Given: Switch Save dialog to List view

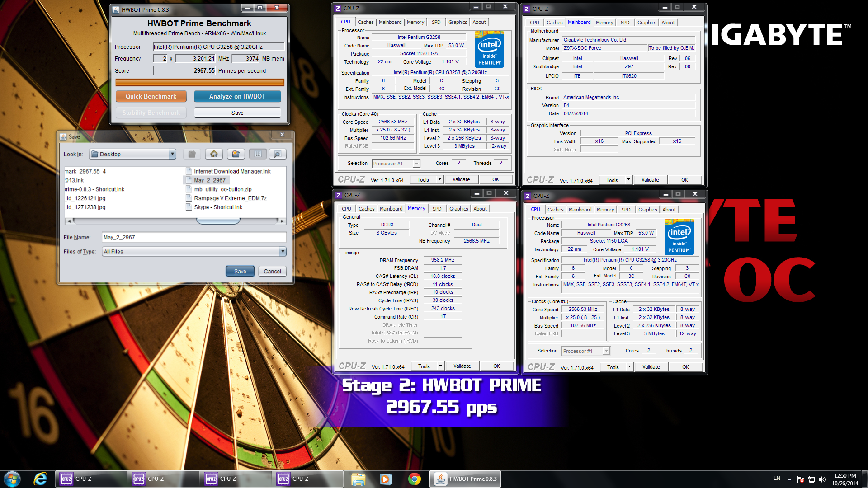Looking at the screenshot, I should coord(258,154).
